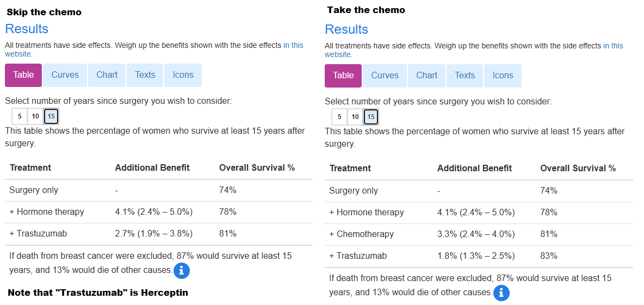
Task: Open Chart tab under Take the chemo
Action: pyautogui.click(x=427, y=76)
